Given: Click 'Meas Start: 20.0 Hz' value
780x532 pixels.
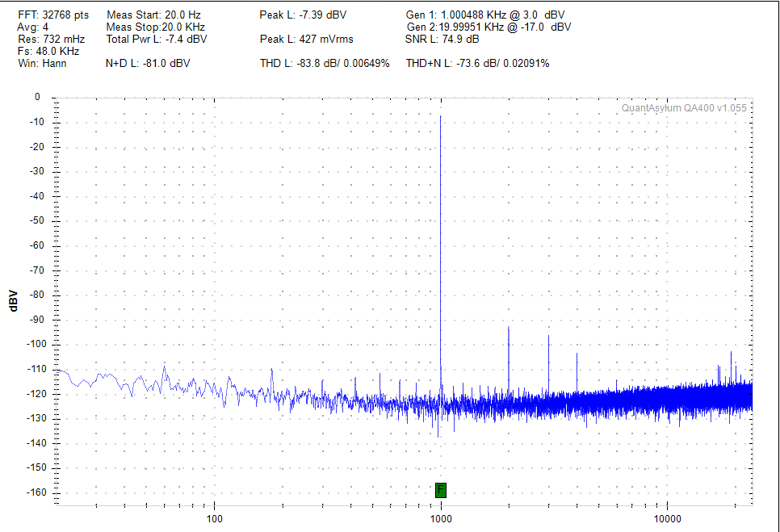Looking at the screenshot, I should (153, 15).
